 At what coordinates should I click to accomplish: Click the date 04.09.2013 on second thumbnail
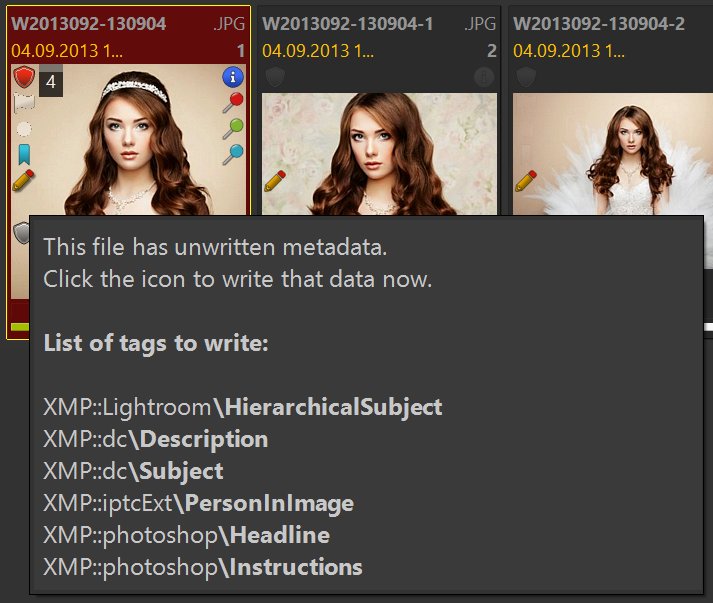click(318, 50)
